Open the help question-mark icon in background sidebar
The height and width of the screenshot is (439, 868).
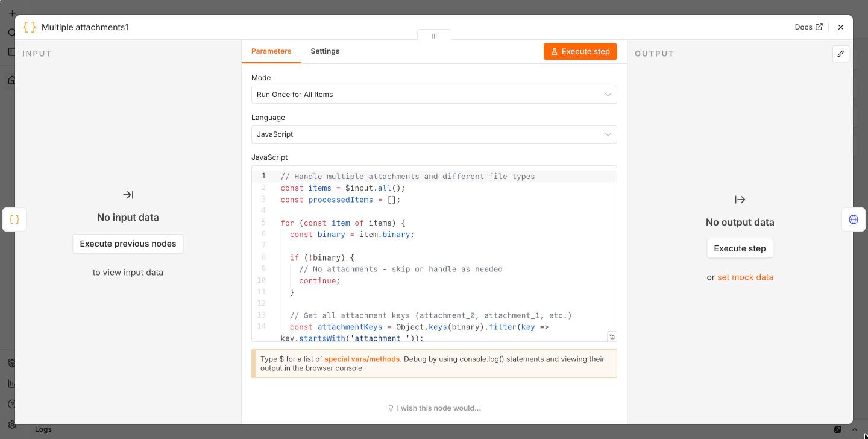pos(11,404)
